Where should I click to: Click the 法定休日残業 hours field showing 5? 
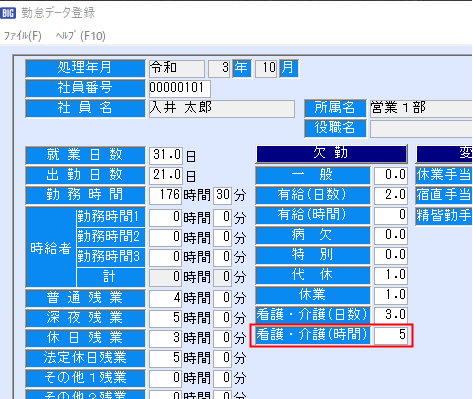coord(165,358)
